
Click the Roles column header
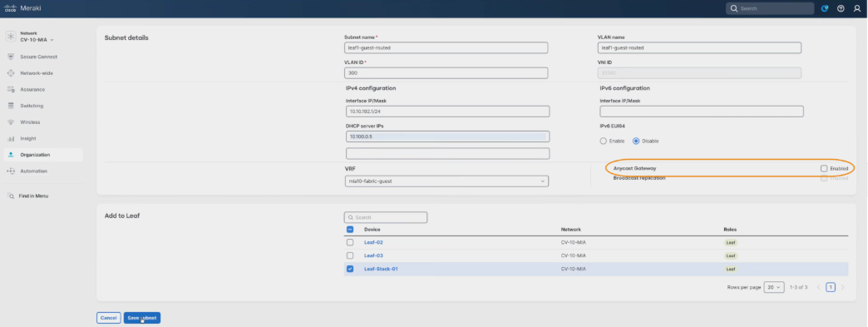pos(730,230)
